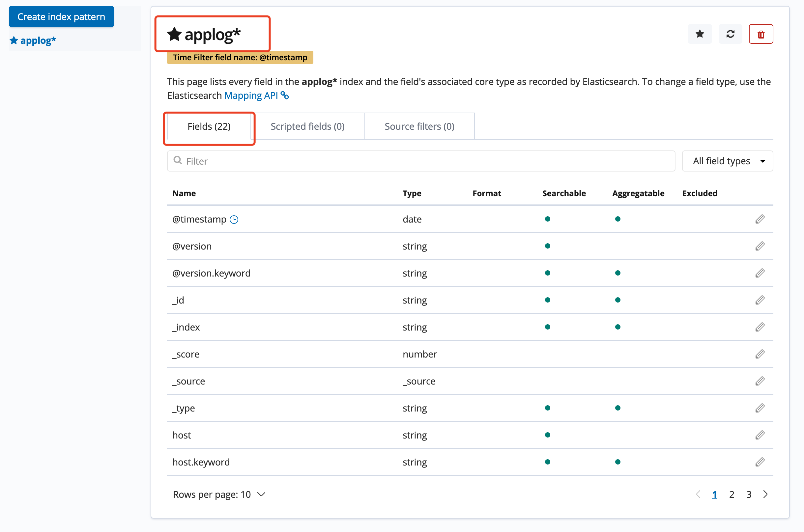The height and width of the screenshot is (532, 804).
Task: Set as default index star button
Action: [700, 34]
